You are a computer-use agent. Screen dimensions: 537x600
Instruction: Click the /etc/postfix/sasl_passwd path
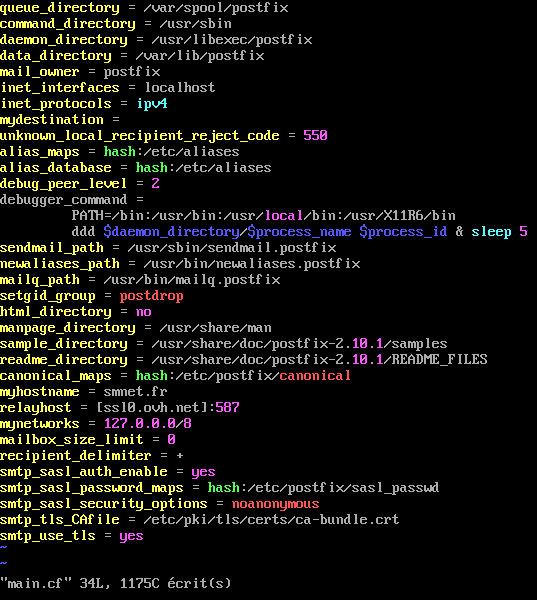(x=344, y=488)
